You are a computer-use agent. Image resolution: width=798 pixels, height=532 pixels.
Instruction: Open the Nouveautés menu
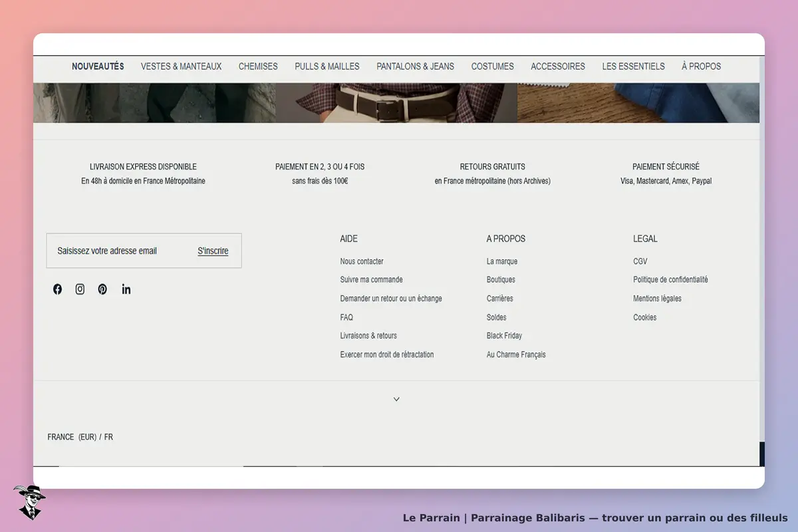pyautogui.click(x=98, y=66)
